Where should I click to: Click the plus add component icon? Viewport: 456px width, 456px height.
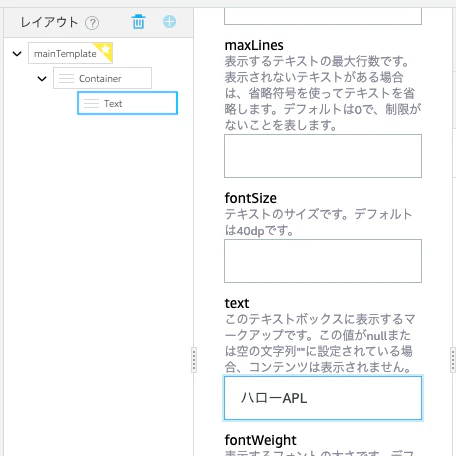(x=169, y=22)
